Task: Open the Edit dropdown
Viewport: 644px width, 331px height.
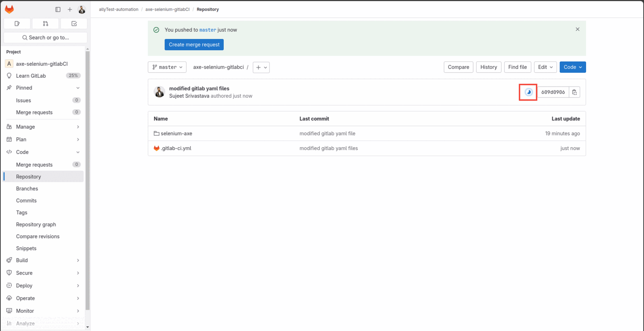Action: (x=545, y=67)
